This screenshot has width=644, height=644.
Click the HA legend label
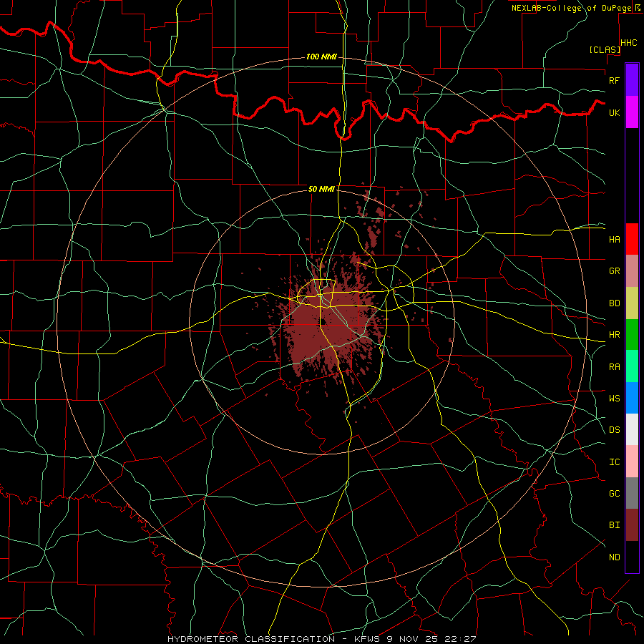point(615,239)
